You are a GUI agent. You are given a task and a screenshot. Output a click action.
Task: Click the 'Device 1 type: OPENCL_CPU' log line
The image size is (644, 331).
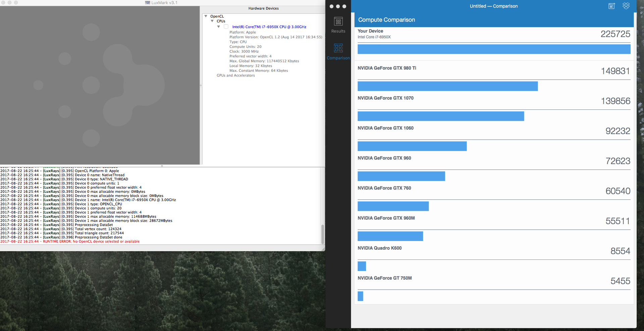[61, 204]
